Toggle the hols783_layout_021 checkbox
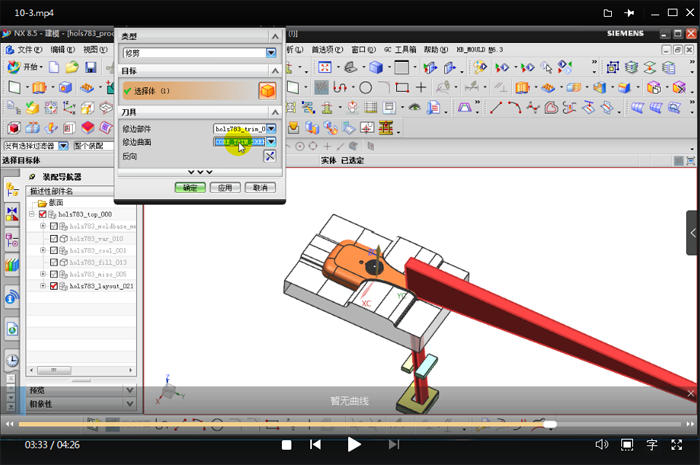700x465 pixels. tap(54, 286)
